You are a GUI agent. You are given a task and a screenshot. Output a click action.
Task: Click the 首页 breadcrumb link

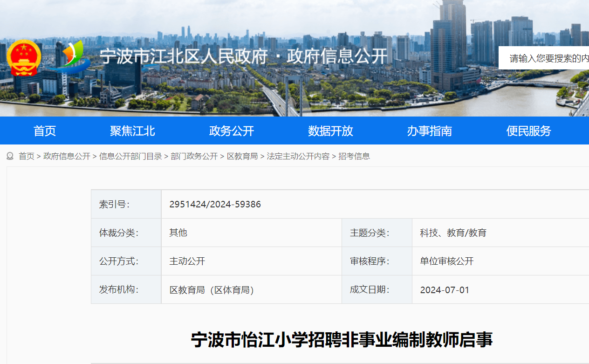point(27,156)
